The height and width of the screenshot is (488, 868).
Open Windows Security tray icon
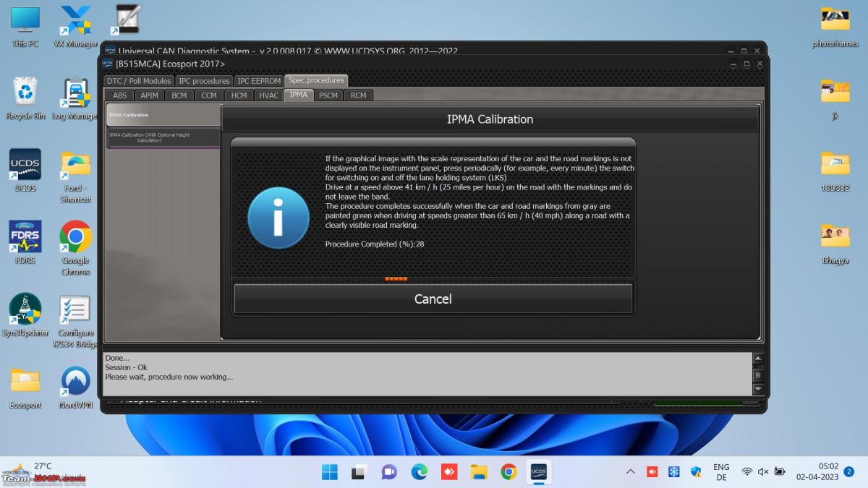(x=695, y=472)
